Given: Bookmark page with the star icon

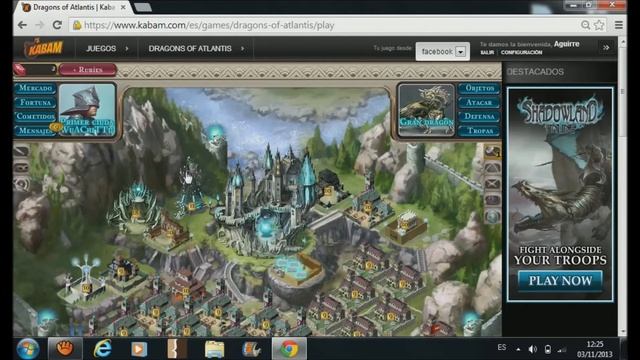Looking at the screenshot, I should coord(599,25).
